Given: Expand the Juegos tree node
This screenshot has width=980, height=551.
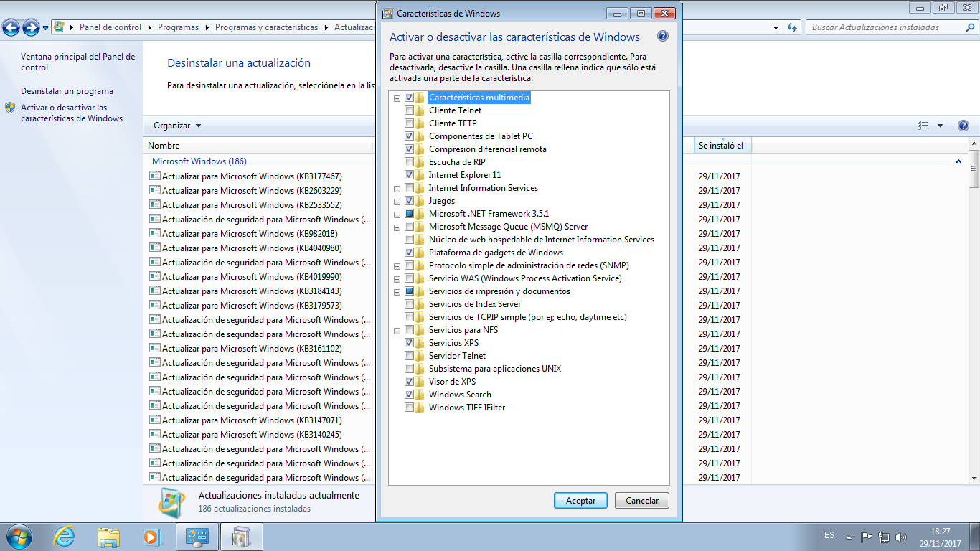Looking at the screenshot, I should 397,202.
